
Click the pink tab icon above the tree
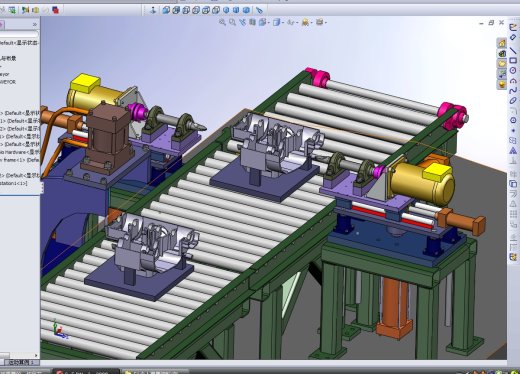tap(2, 24)
